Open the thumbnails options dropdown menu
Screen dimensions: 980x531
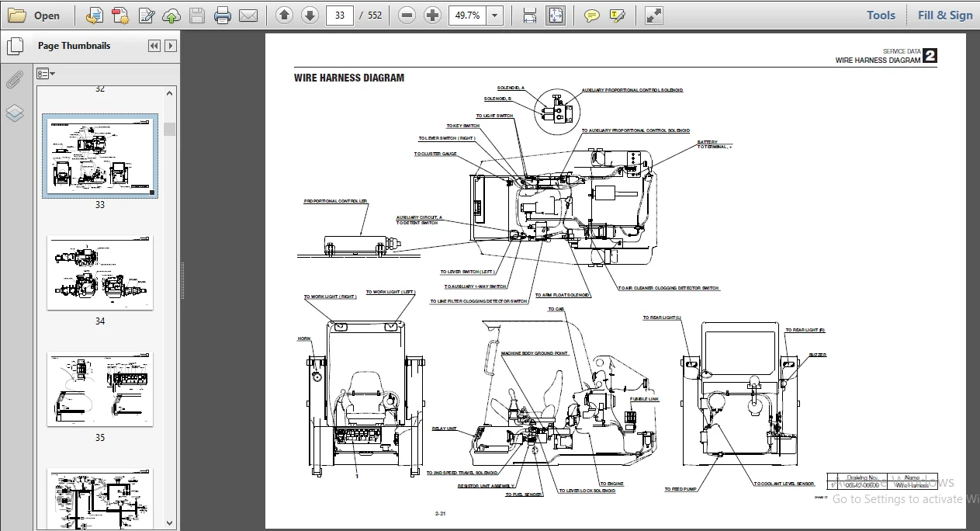[x=47, y=74]
